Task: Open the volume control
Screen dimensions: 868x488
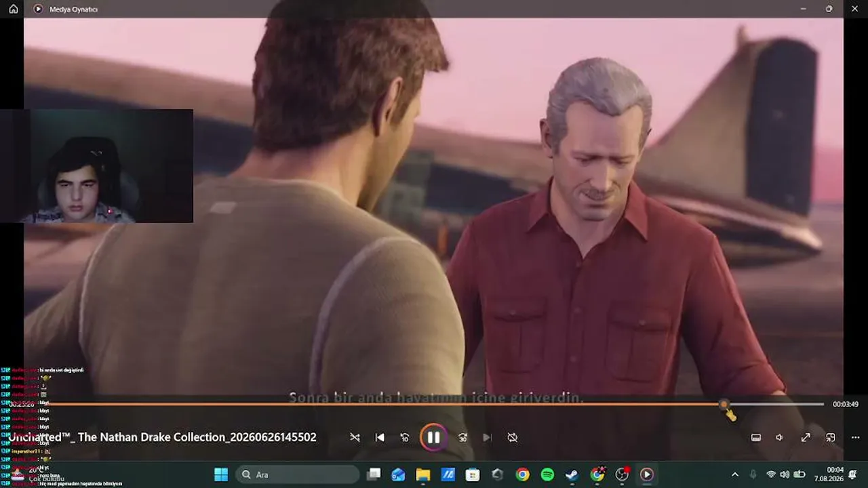Action: 780,437
